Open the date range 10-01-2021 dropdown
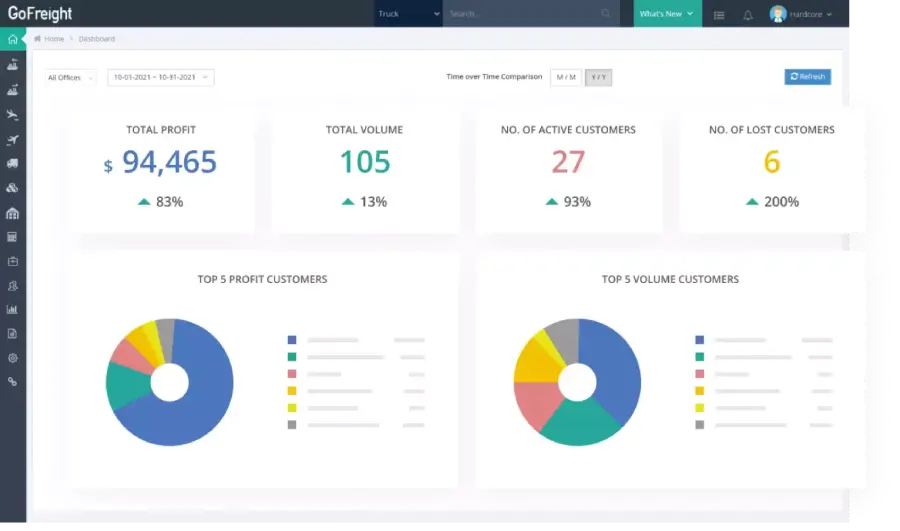 coord(161,77)
